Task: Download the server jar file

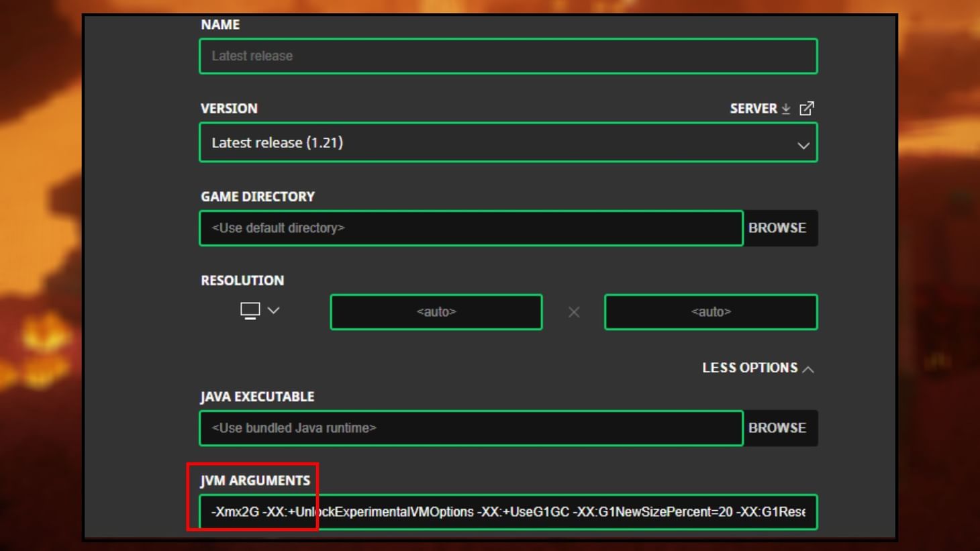Action: click(x=785, y=108)
